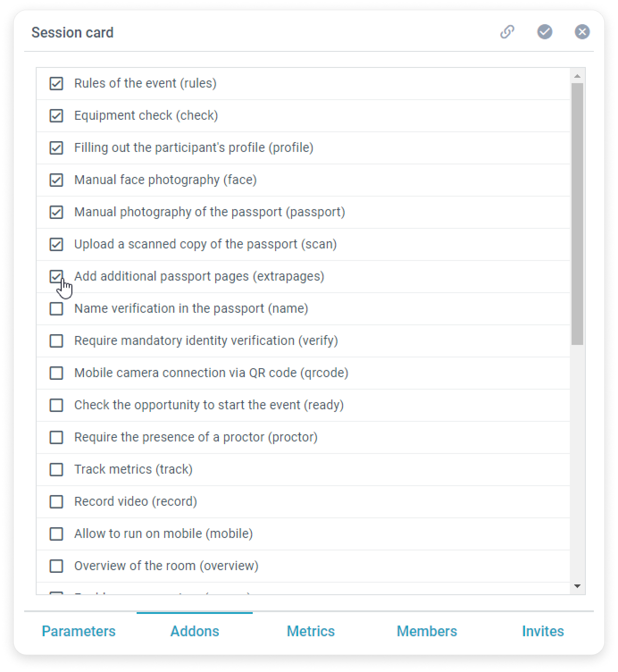Go to the Members tab

coord(427,631)
